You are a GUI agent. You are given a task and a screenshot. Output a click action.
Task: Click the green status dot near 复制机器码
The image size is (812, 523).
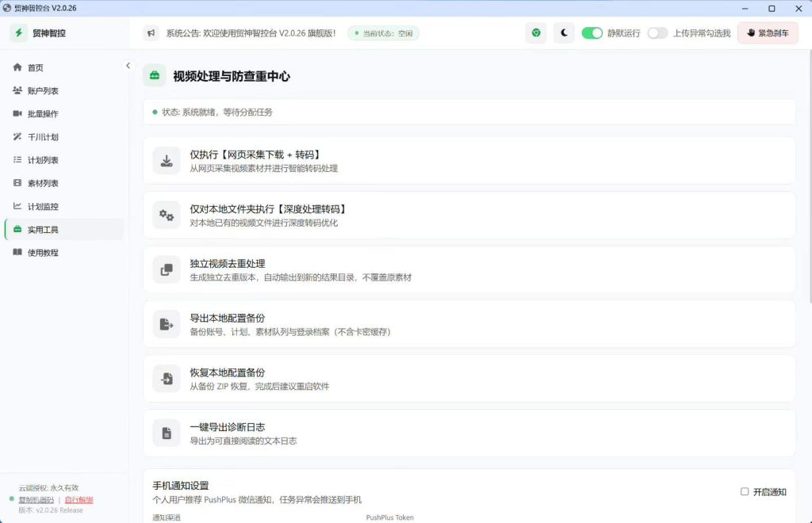11,499
